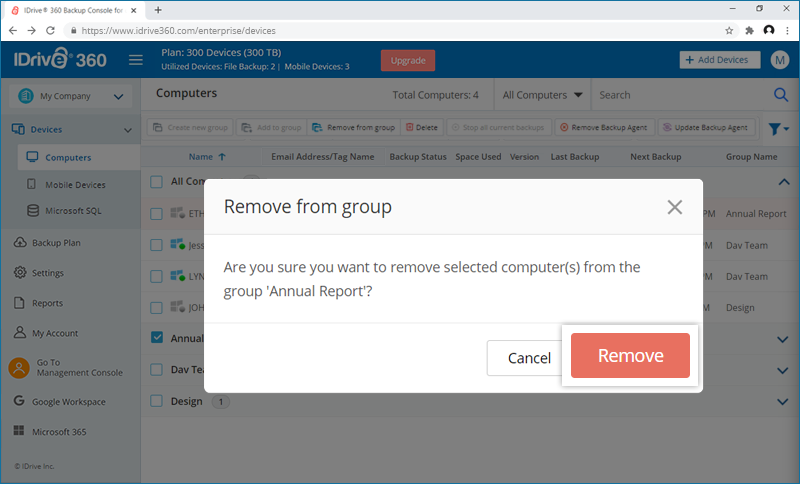Click Create new group toolbar button
Screen dimensions: 800x484
click(x=190, y=128)
